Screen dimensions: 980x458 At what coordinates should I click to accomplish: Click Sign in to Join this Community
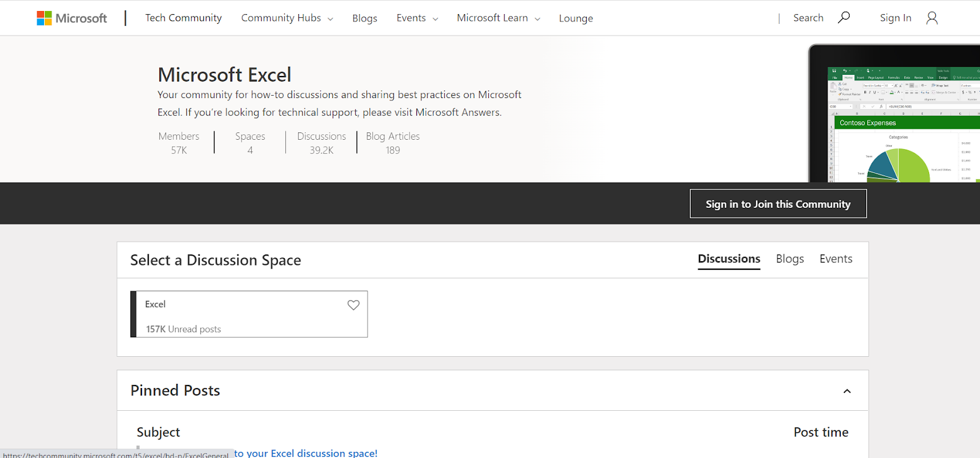[778, 204]
